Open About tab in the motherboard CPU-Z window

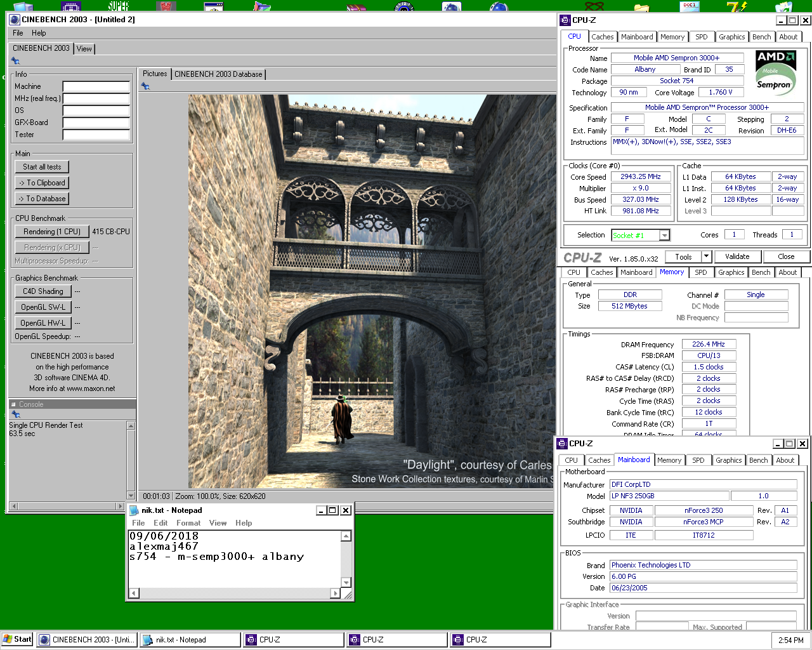tap(785, 460)
